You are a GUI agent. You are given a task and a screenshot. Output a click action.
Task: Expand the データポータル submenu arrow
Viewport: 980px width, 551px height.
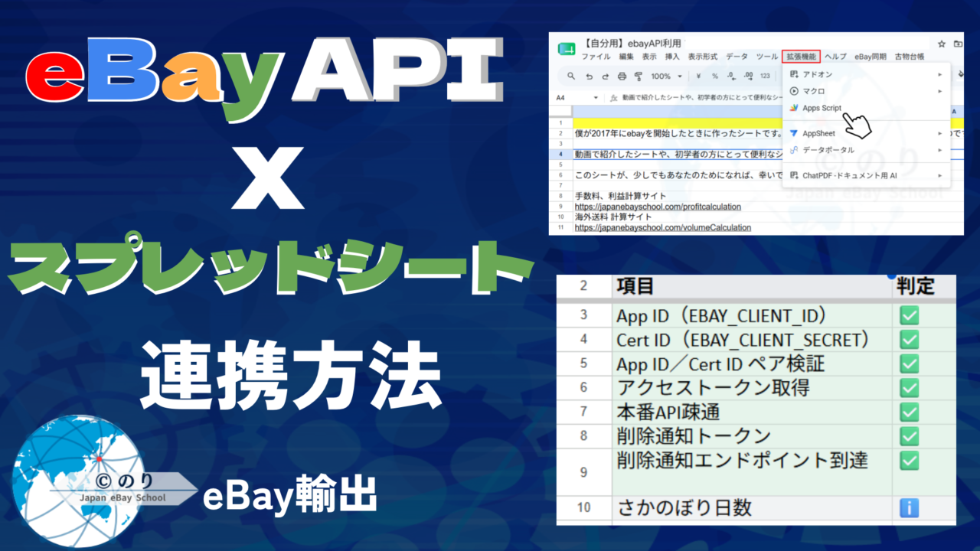coord(940,150)
